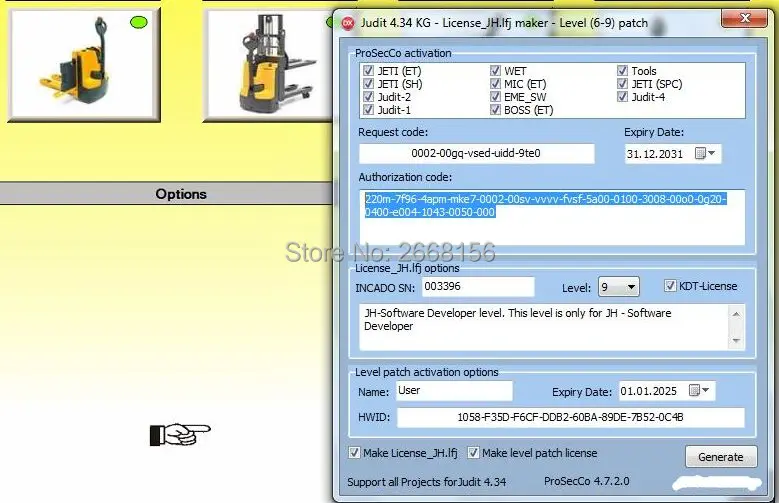Toggle the JETI (SH) checkbox
Screen dimensions: 779x503
[x=368, y=84]
